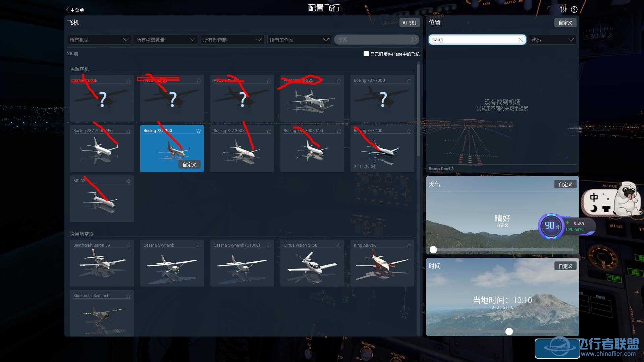Open the AI飞机 aircraft settings
Viewport: 644px width, 362px height.
pos(409,22)
